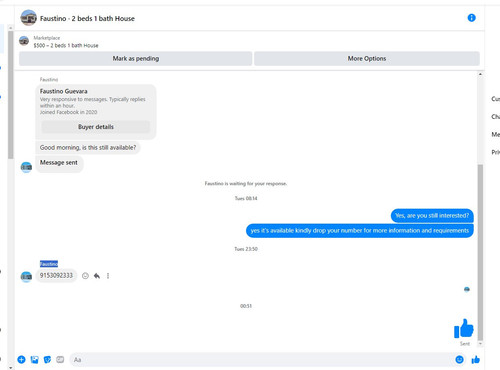Click the left panel scrollbar thumb
The height and width of the screenshot is (370, 500).
pyautogui.click(x=11, y=95)
